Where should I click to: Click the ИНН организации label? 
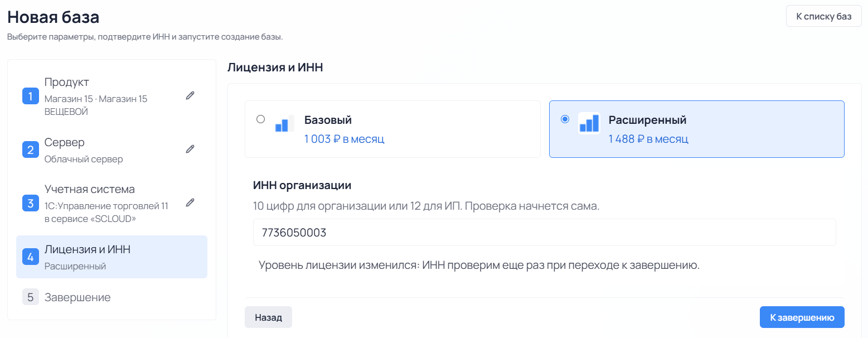(302, 186)
